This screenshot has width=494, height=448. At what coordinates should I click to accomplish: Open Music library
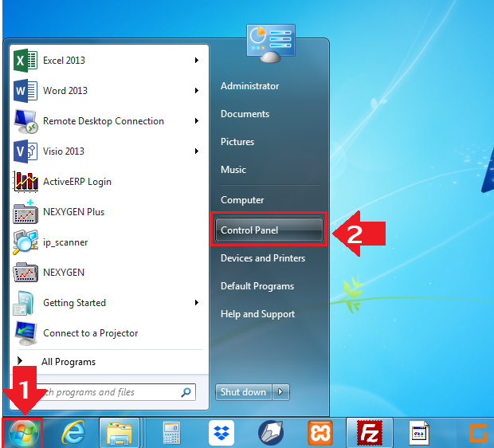pyautogui.click(x=233, y=170)
